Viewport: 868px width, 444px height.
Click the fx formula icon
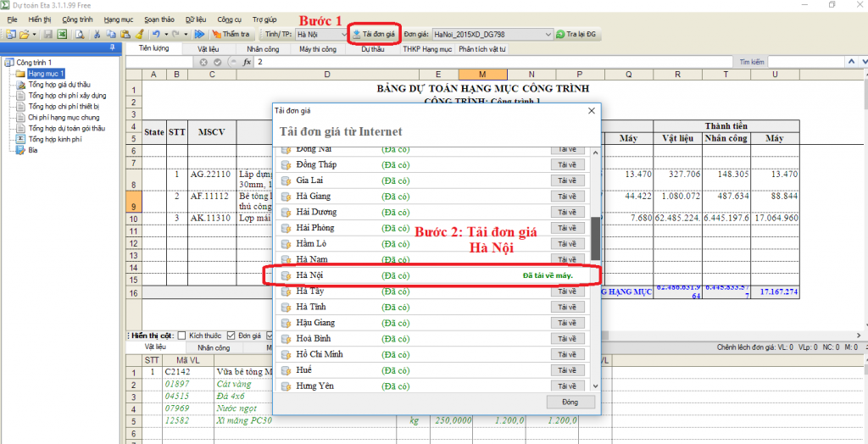247,63
